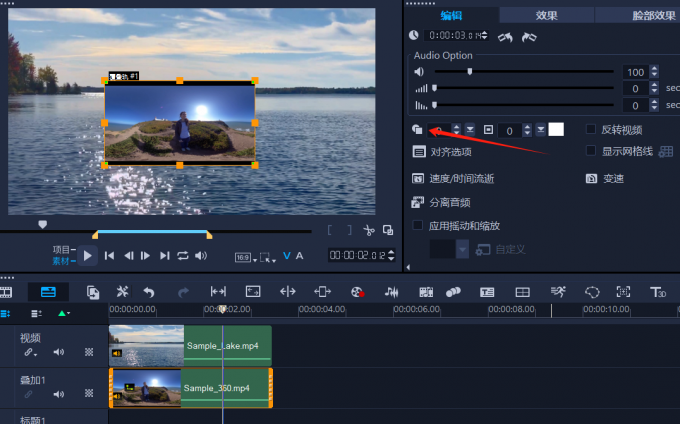Enable the 显示网格线 checkbox
Viewport: 680px width, 424px height.
[591, 150]
